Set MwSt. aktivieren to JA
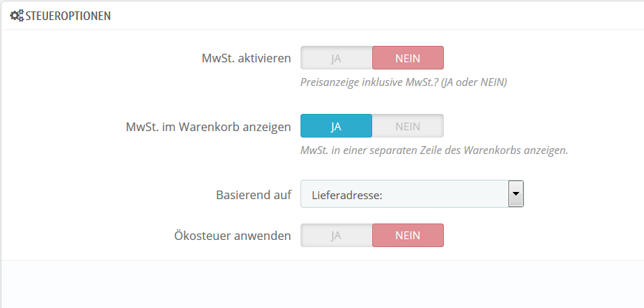The width and height of the screenshot is (644, 308). [336, 58]
